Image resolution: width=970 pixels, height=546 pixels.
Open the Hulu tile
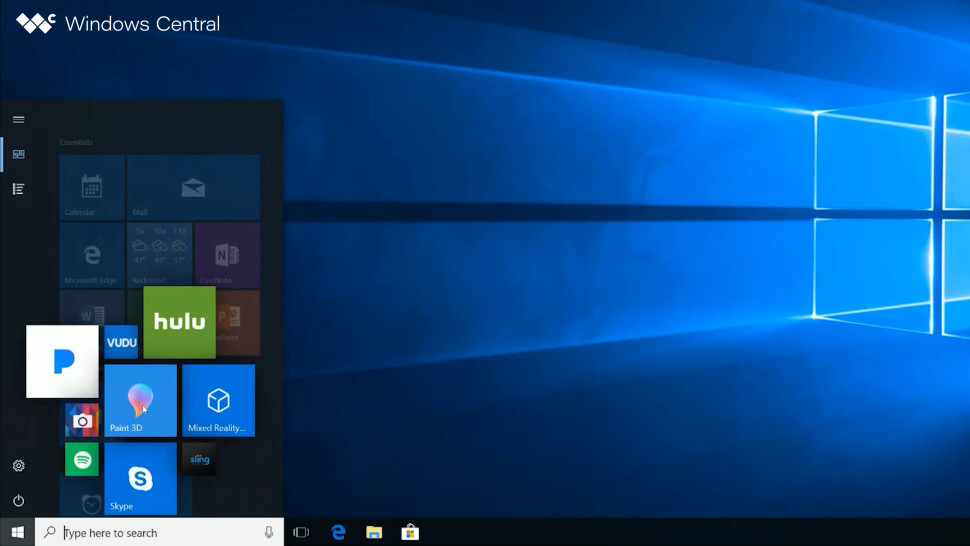click(179, 322)
